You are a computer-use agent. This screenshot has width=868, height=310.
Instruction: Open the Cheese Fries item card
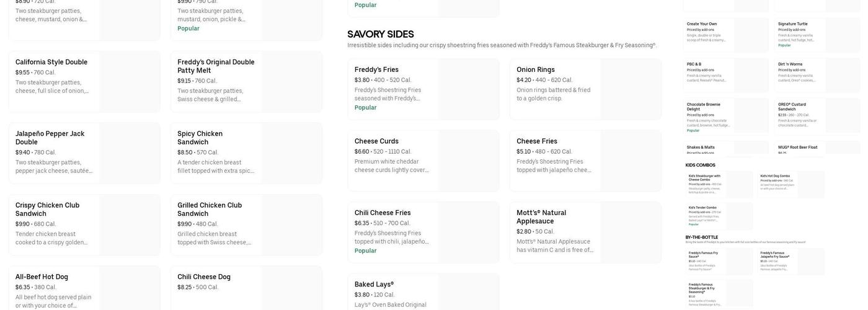click(x=537, y=141)
